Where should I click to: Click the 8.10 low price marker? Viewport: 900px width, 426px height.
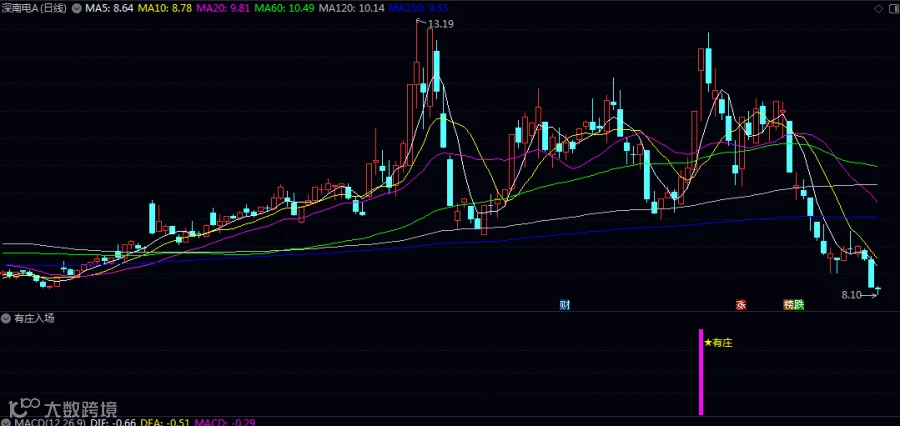click(x=852, y=295)
